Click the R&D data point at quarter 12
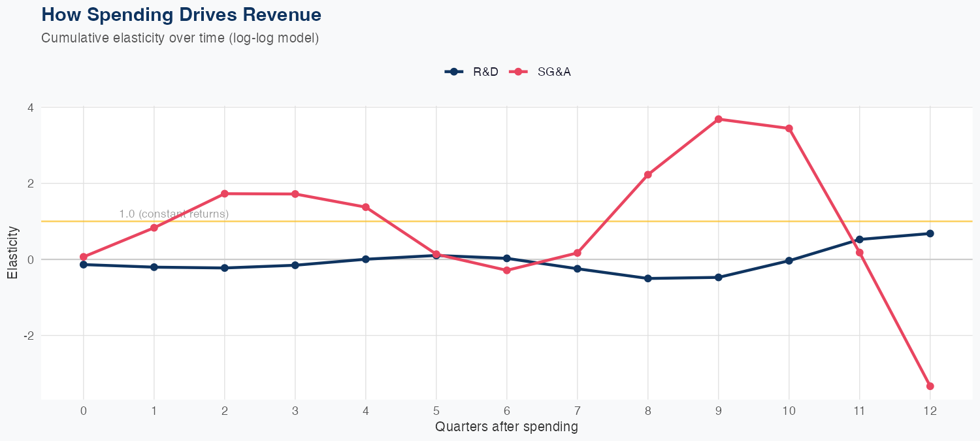 930,233
